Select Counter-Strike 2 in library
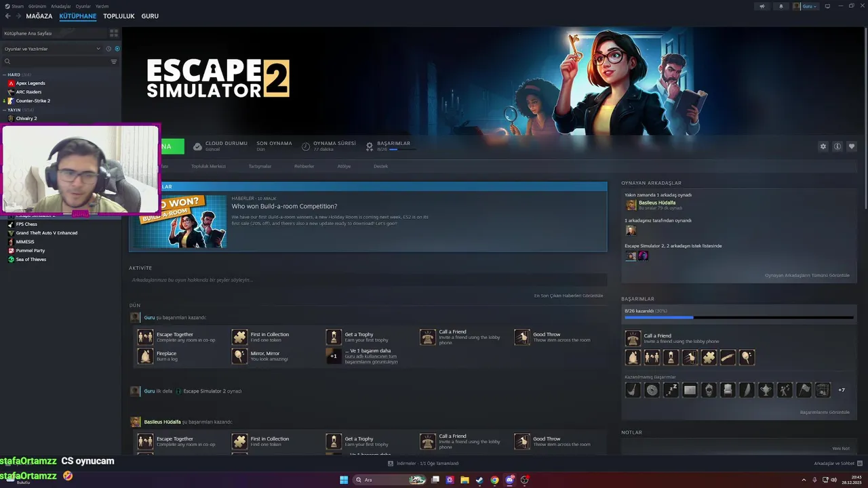The width and height of the screenshot is (868, 488). [x=33, y=101]
